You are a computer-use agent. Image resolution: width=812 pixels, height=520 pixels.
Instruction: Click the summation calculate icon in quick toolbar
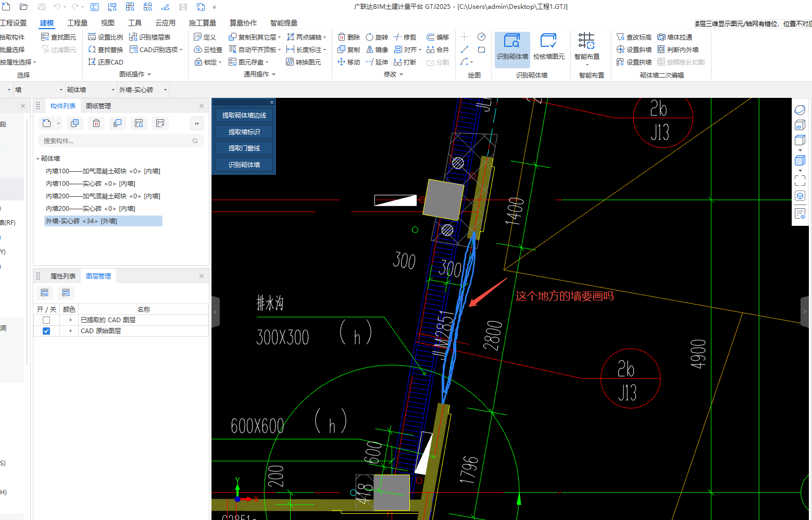(x=94, y=7)
